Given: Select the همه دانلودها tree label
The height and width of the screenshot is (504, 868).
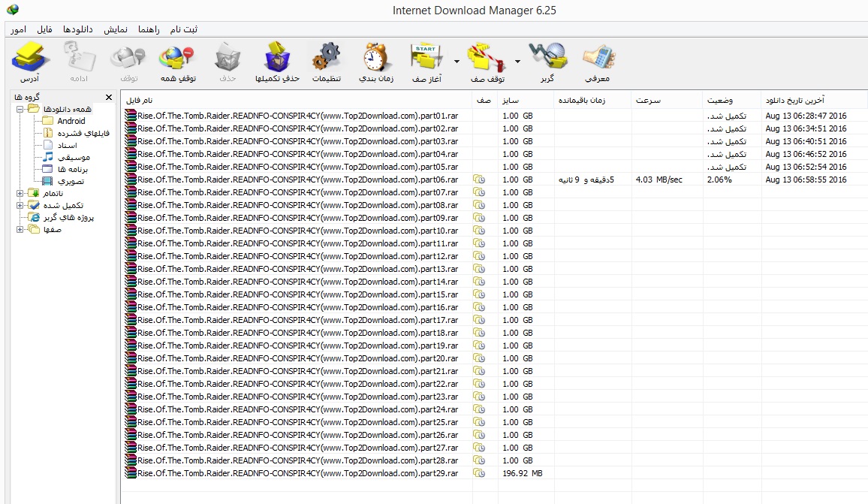Looking at the screenshot, I should point(67,109).
